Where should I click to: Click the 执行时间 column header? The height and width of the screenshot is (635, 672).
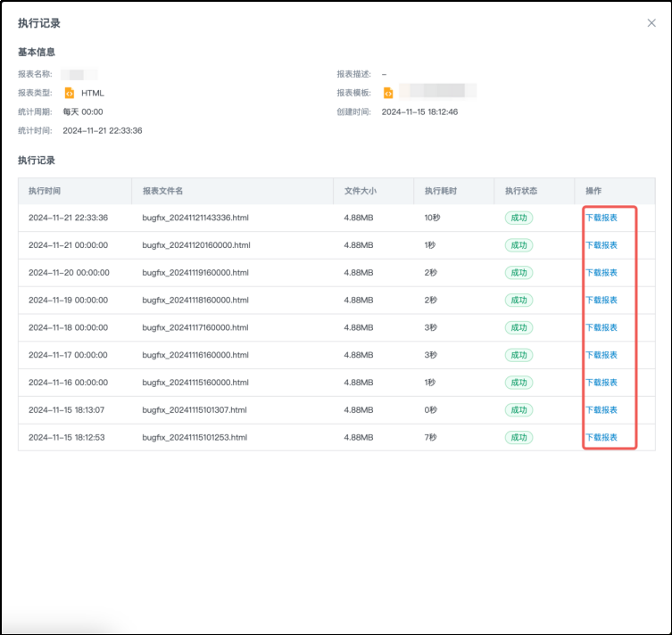[x=45, y=191]
